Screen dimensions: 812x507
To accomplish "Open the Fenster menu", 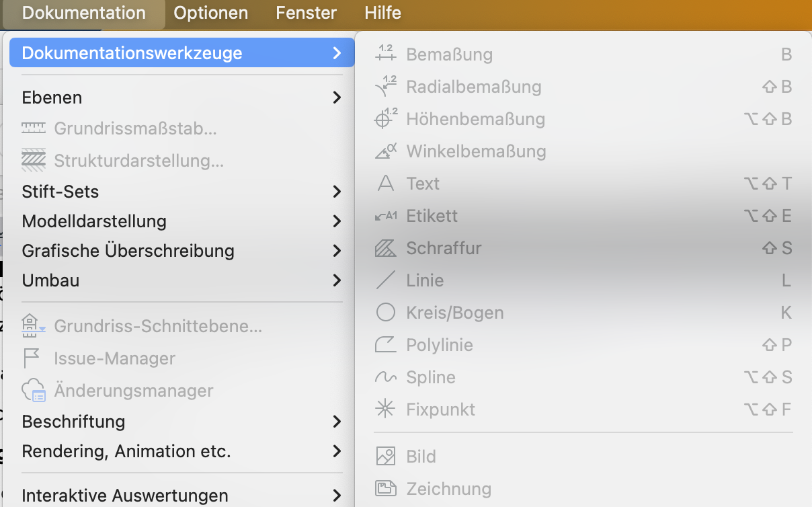I will (306, 13).
